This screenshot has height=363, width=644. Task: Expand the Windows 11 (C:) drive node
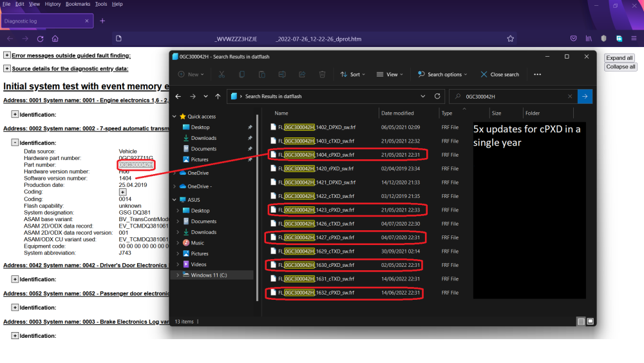point(178,275)
